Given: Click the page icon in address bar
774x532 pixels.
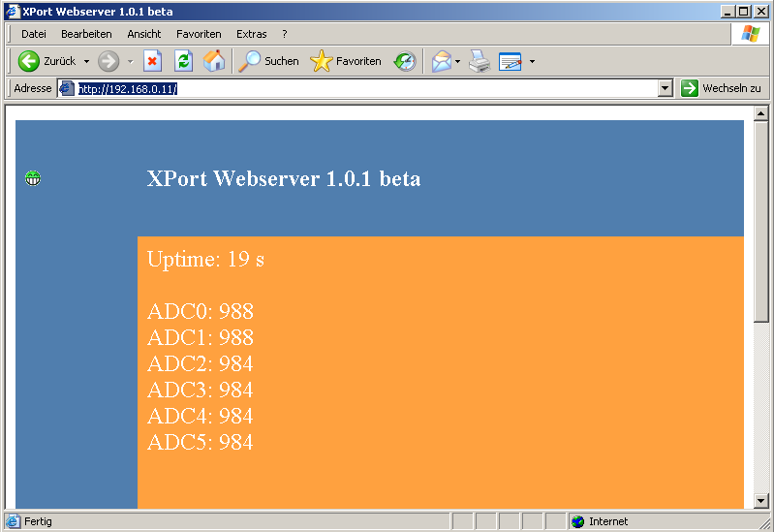Looking at the screenshot, I should [x=67, y=88].
